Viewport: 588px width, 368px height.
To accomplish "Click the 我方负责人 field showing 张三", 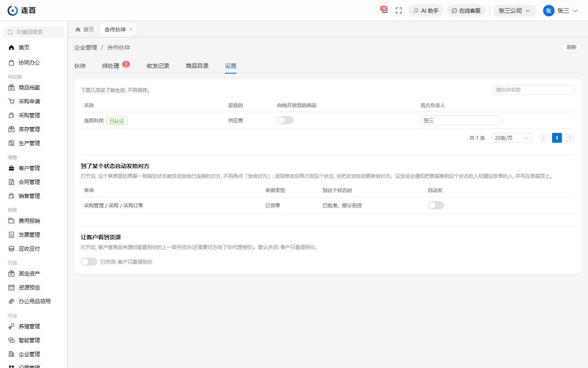I will click(x=461, y=120).
